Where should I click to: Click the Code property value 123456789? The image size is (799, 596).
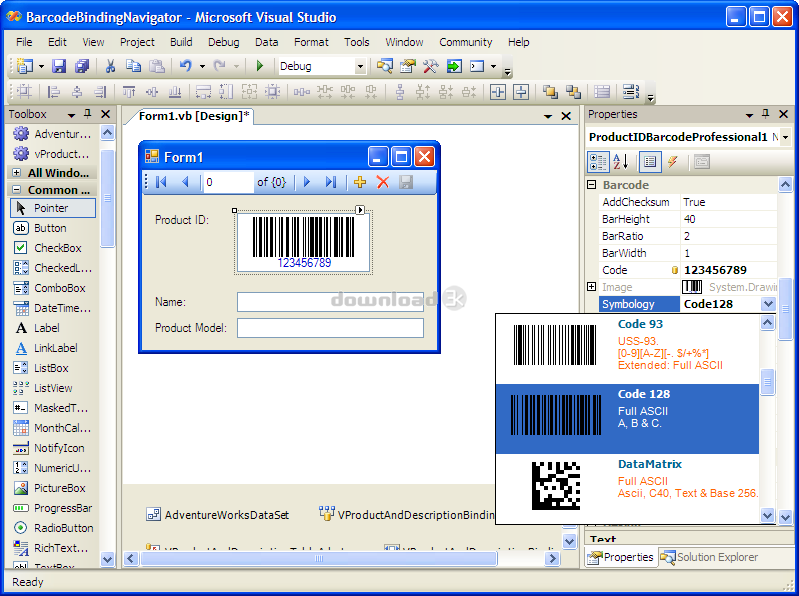click(x=715, y=270)
